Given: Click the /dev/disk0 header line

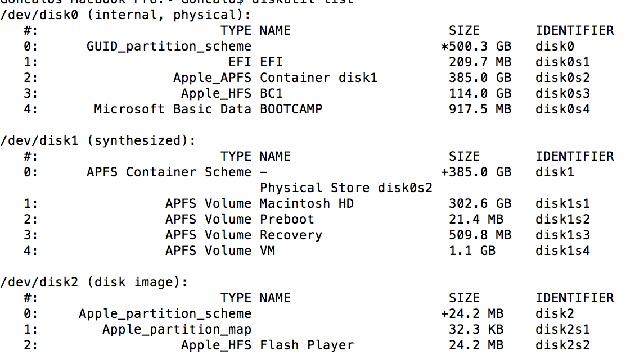Looking at the screenshot, I should [x=126, y=15].
